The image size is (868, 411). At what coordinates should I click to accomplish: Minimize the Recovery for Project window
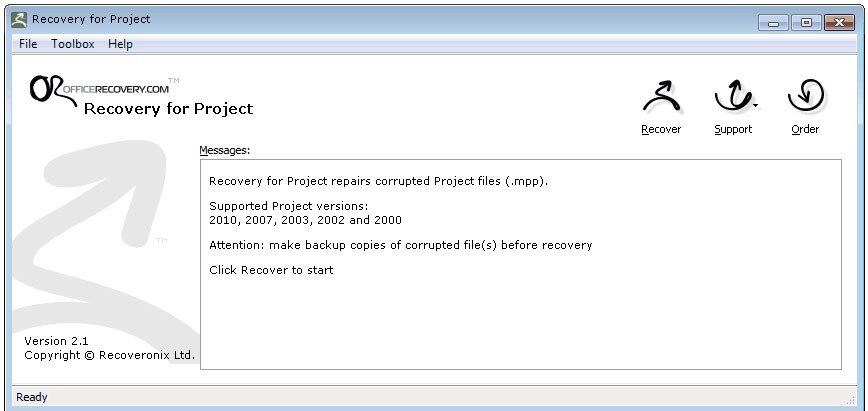pyautogui.click(x=774, y=22)
